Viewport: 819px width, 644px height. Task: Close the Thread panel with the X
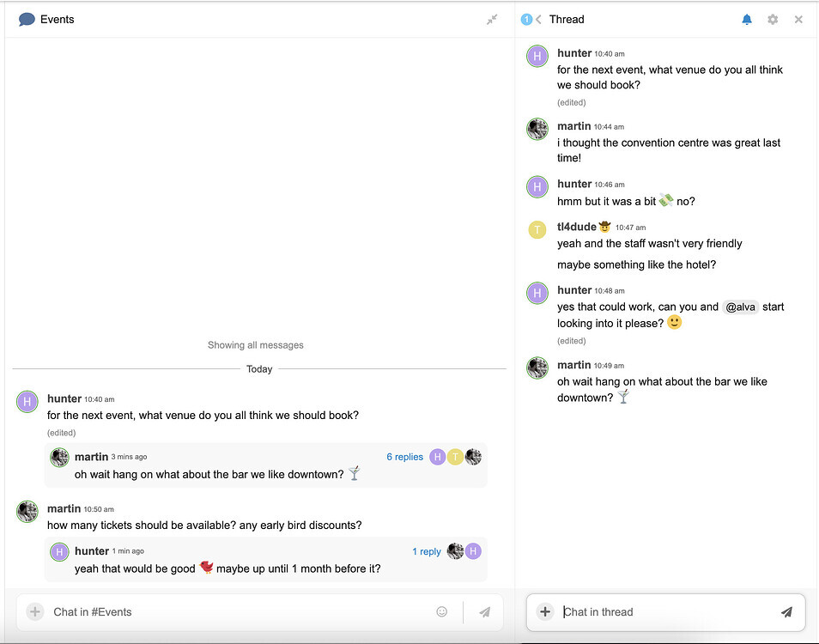pos(798,19)
